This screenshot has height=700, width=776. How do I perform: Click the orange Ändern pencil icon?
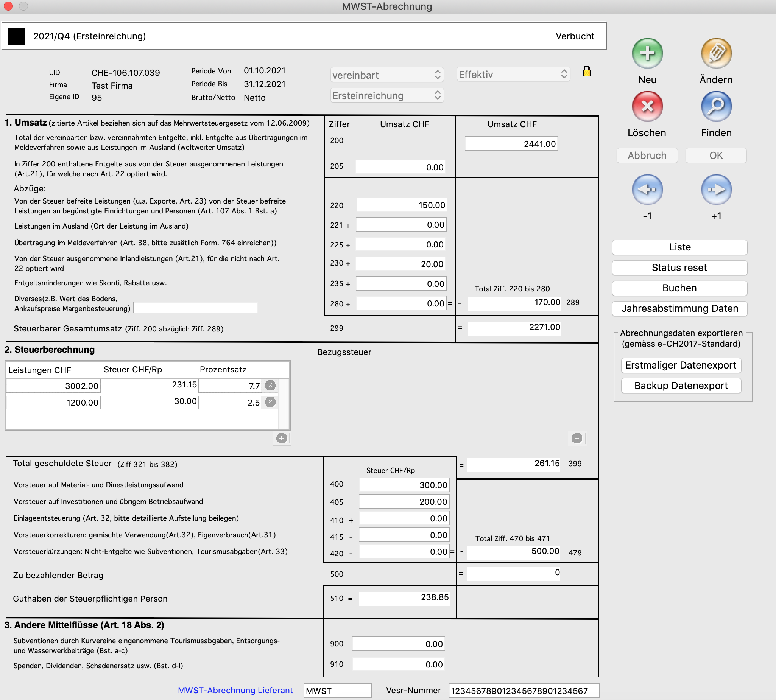[715, 53]
